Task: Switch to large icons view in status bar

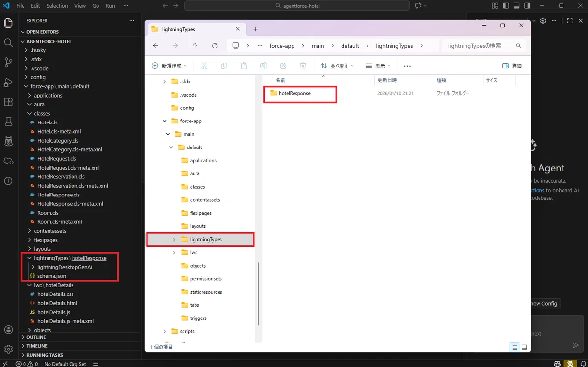Action: coord(524,347)
